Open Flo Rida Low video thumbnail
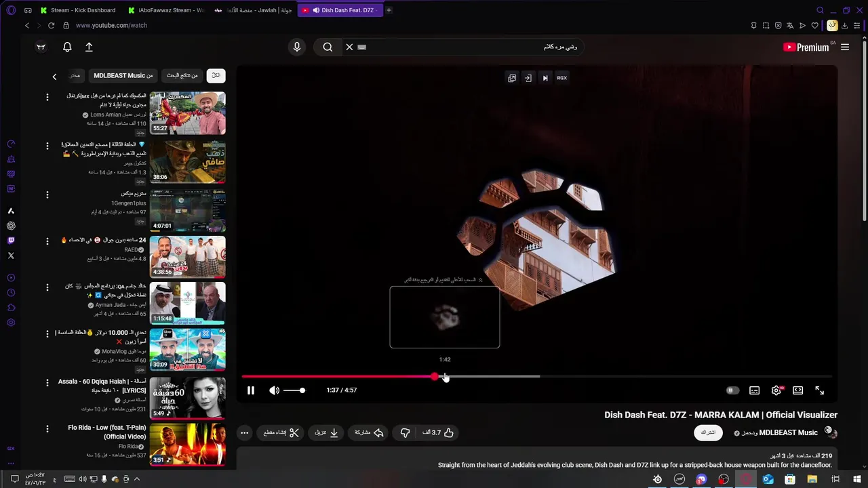This screenshot has width=868, height=488. [188, 445]
